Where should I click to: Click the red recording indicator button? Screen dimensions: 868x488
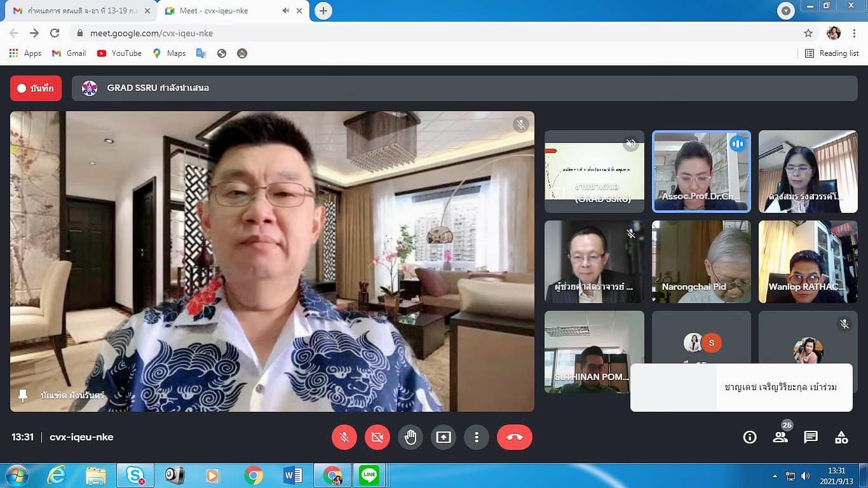tap(36, 88)
